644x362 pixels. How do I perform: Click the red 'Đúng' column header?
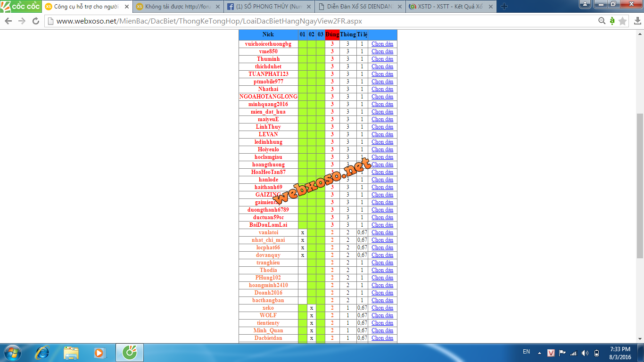332,34
